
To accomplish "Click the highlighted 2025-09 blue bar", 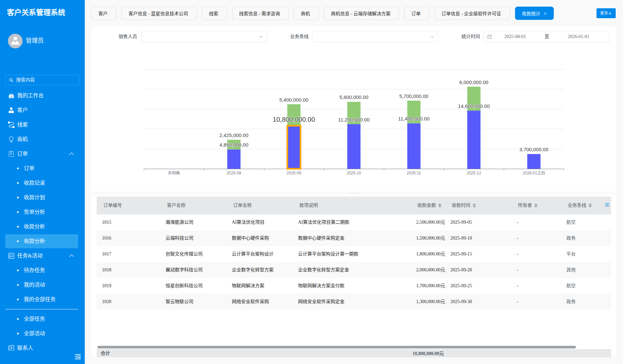I will [294, 147].
